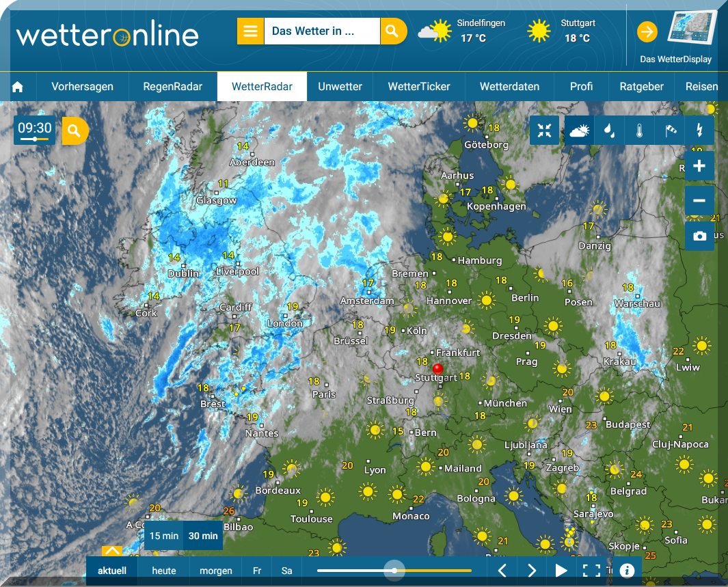Viewport: 728px width, 587px height.
Task: Open the Unwetter menu item
Action: (x=340, y=87)
